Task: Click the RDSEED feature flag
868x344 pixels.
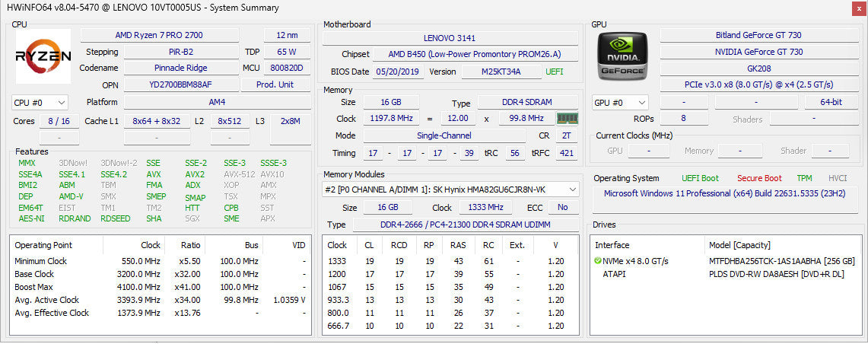Action: pyautogui.click(x=115, y=218)
